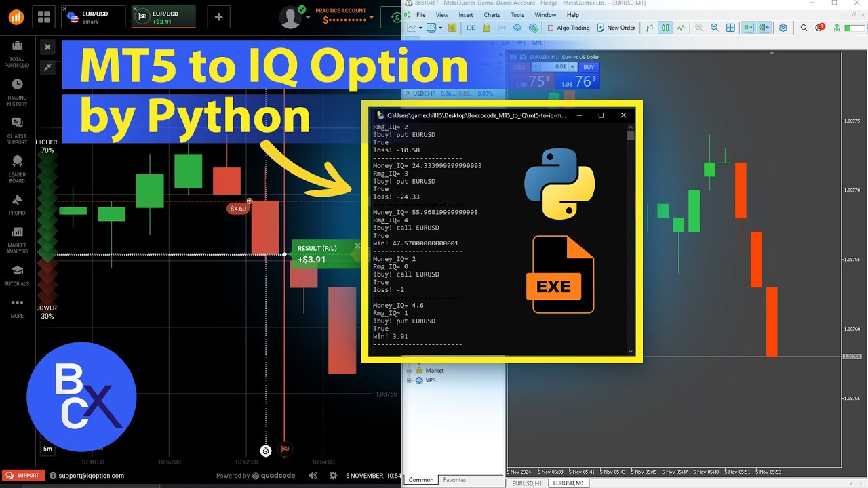The width and height of the screenshot is (868, 488).
Task: Switch MT5 chart to line chart
Action: [x=681, y=28]
